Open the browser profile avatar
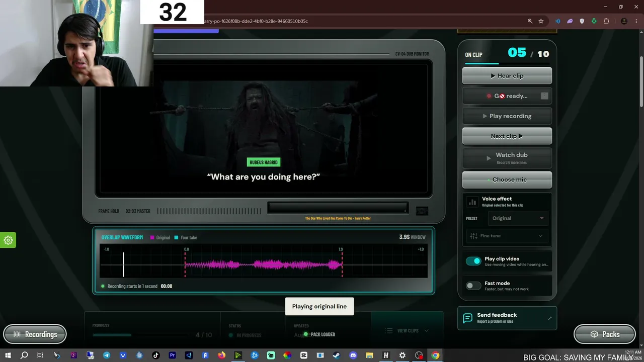 pos(624,21)
